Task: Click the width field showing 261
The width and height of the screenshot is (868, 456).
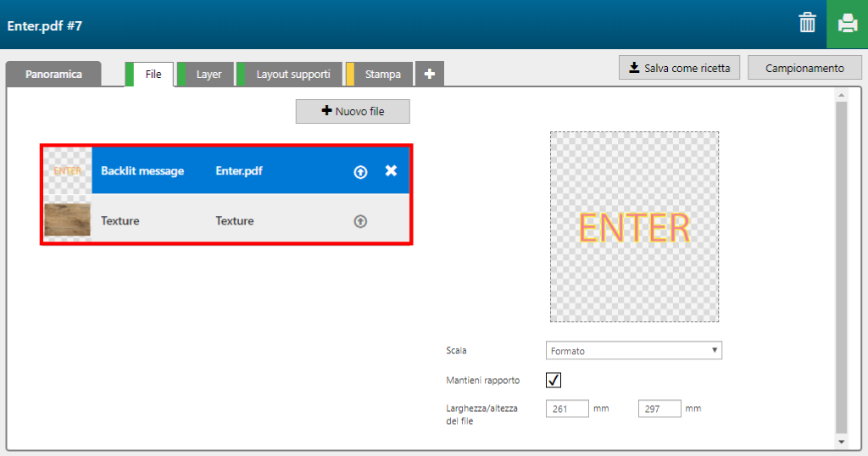Action: (567, 409)
